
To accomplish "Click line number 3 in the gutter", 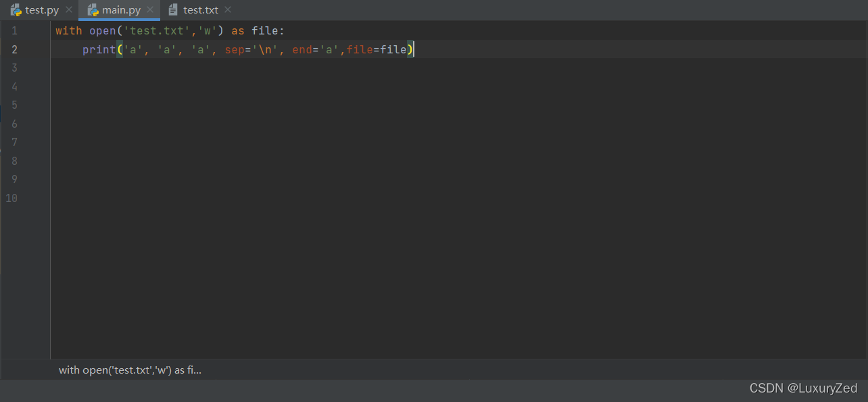I will [14, 68].
